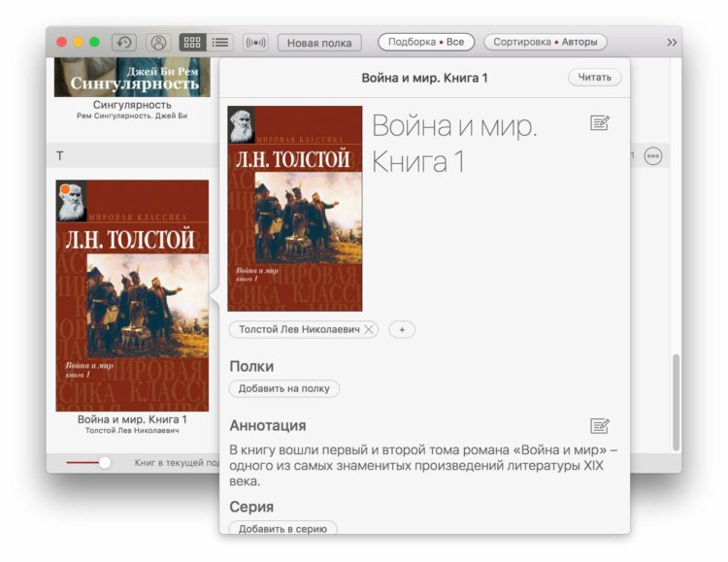Edit the book title with pencil icon

(600, 123)
